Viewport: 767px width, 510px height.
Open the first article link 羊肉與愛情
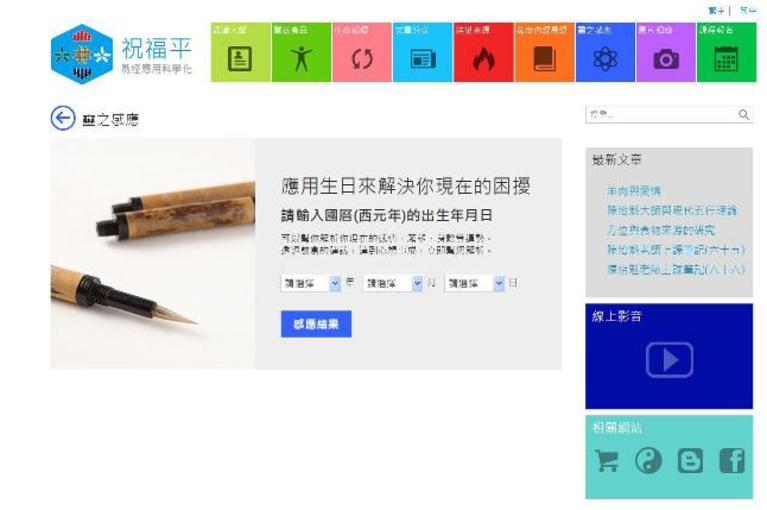[x=633, y=191]
